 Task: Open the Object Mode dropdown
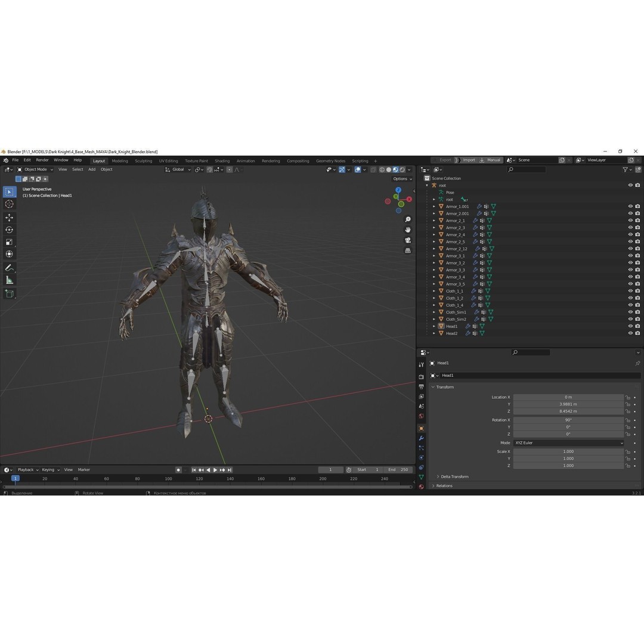click(35, 169)
